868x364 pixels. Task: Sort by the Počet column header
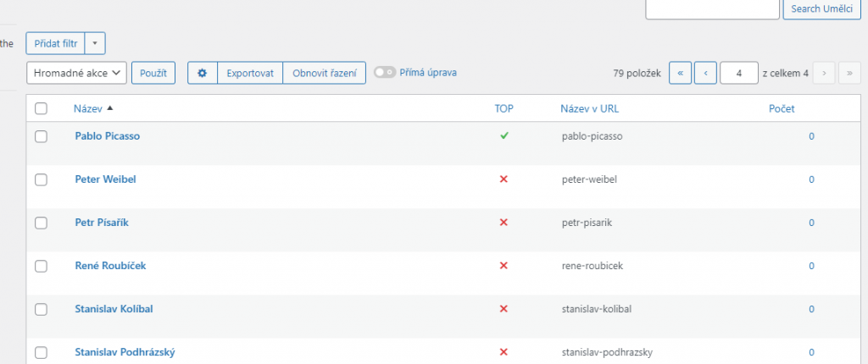pos(781,108)
